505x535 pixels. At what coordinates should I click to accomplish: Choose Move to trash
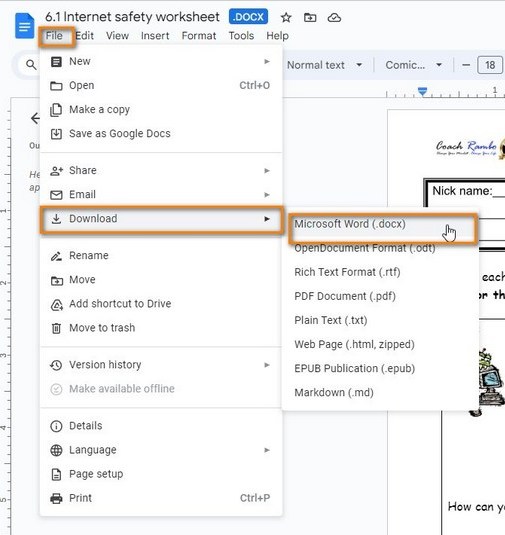tap(161, 328)
